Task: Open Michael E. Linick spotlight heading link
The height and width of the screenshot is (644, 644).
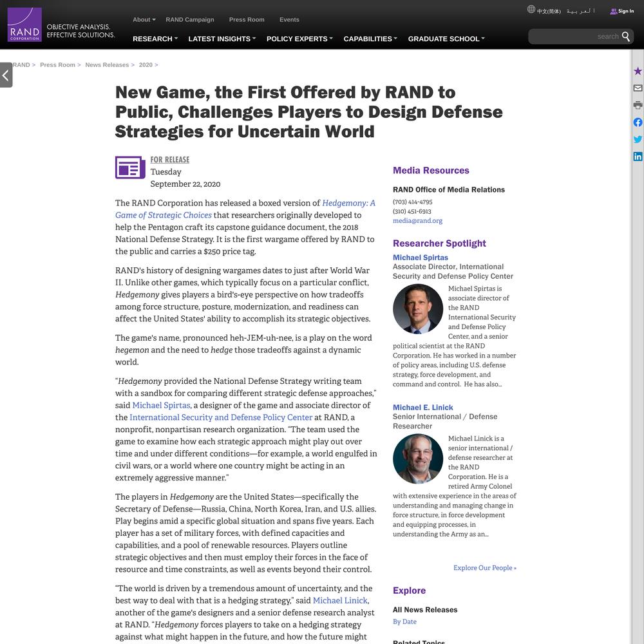Action: 422,408
